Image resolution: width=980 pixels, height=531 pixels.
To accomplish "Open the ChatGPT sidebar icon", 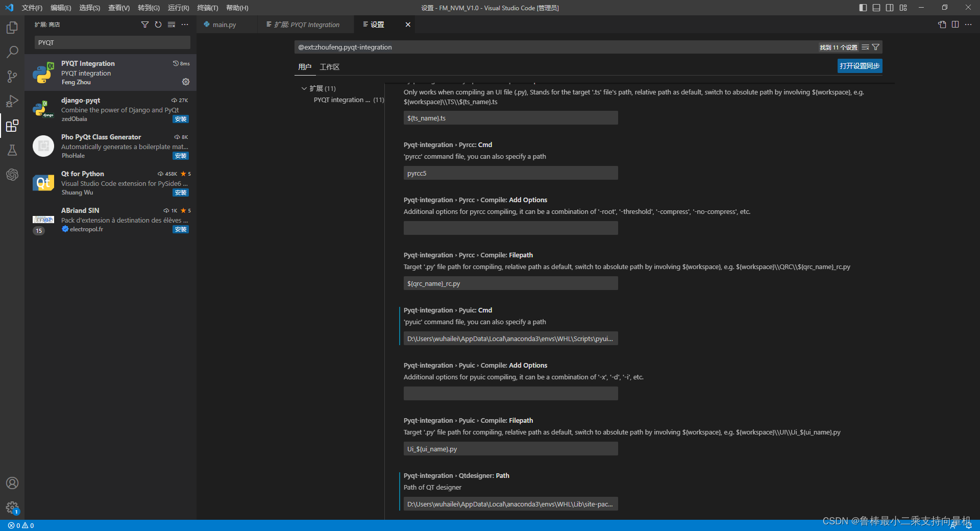I will pos(12,175).
